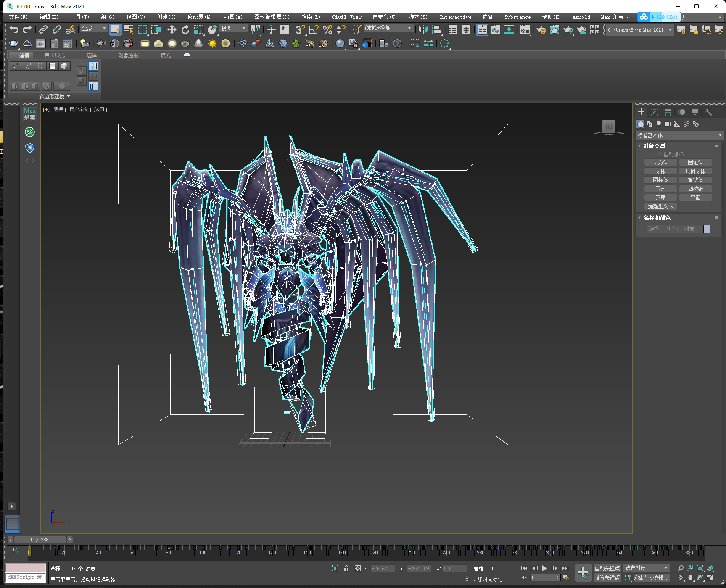Click the Undo arrow icon

coord(14,29)
